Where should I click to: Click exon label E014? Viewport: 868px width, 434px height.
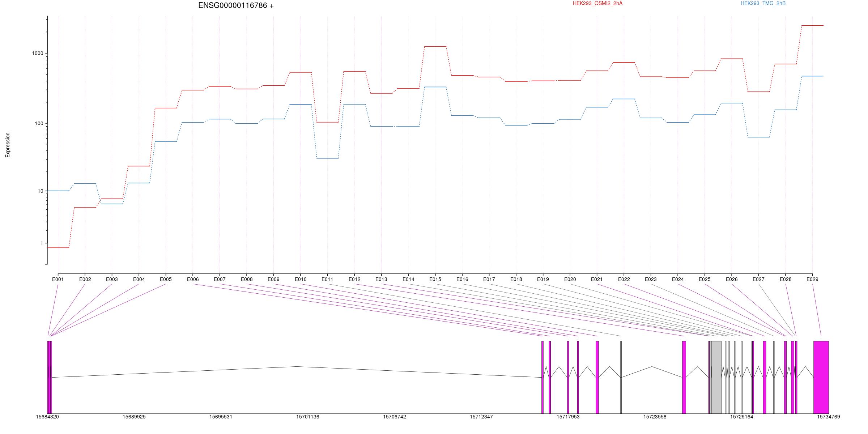(x=408, y=280)
